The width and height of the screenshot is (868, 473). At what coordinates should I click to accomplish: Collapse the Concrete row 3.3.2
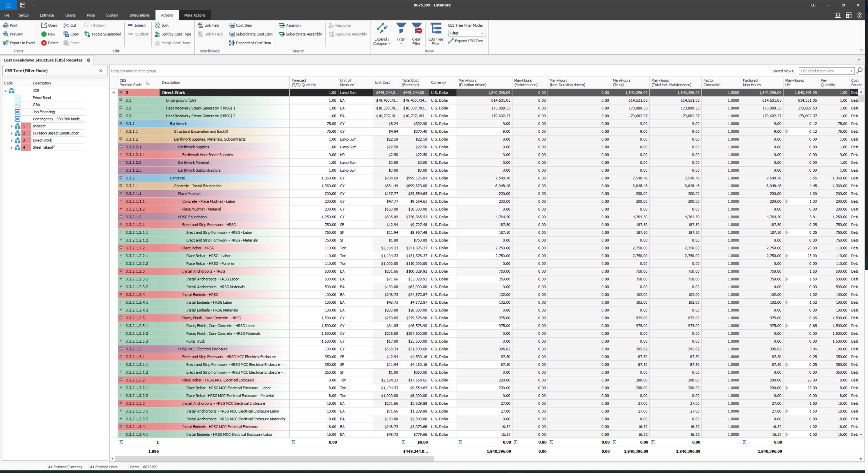(121, 178)
